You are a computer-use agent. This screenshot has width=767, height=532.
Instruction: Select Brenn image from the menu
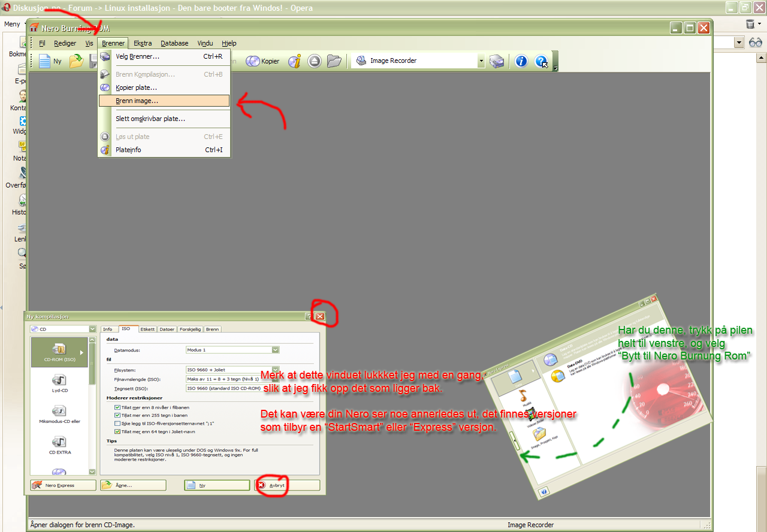(164, 101)
